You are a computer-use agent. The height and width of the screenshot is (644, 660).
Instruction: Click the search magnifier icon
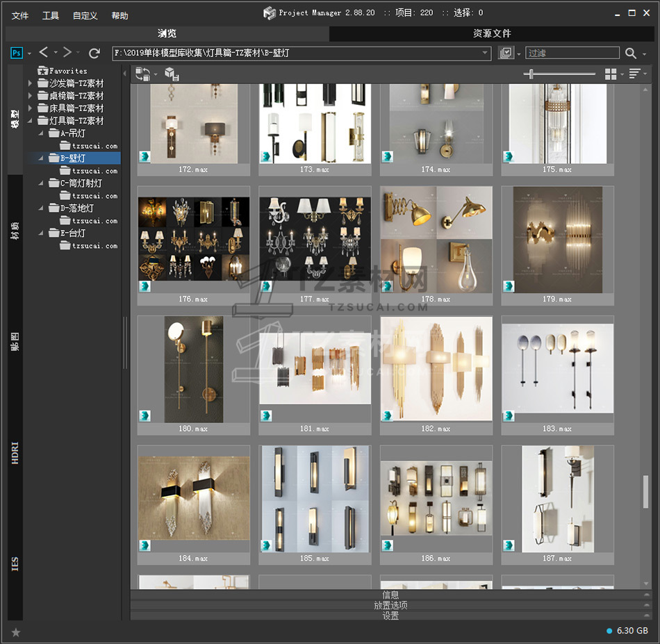coord(630,53)
